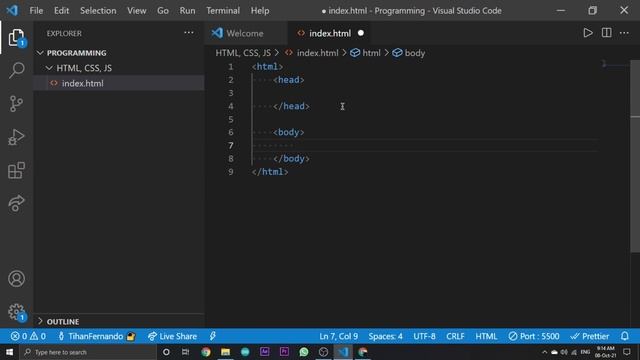Open Chrome from the taskbar

click(206, 352)
